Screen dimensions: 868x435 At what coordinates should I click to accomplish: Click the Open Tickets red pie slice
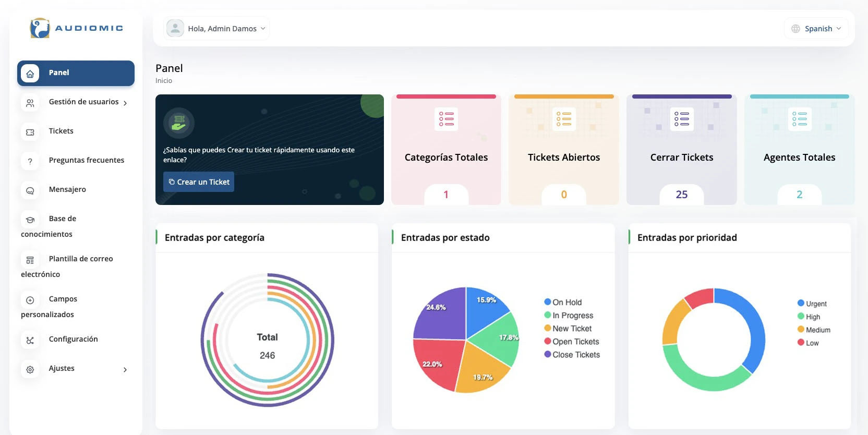[x=436, y=363]
